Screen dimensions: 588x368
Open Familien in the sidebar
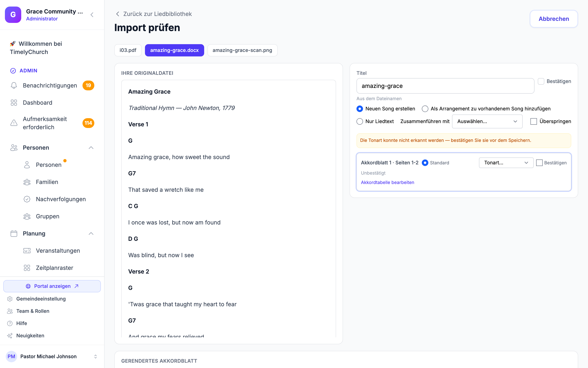coord(47,182)
